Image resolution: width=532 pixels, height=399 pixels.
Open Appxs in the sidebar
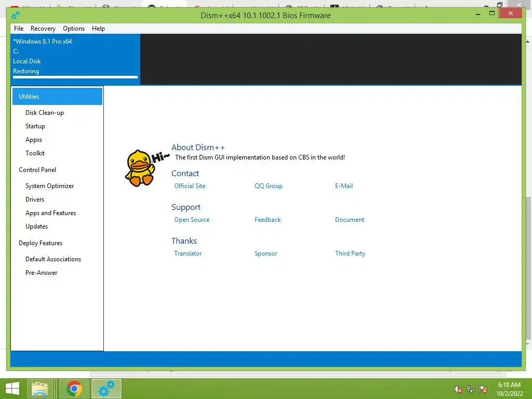(34, 140)
